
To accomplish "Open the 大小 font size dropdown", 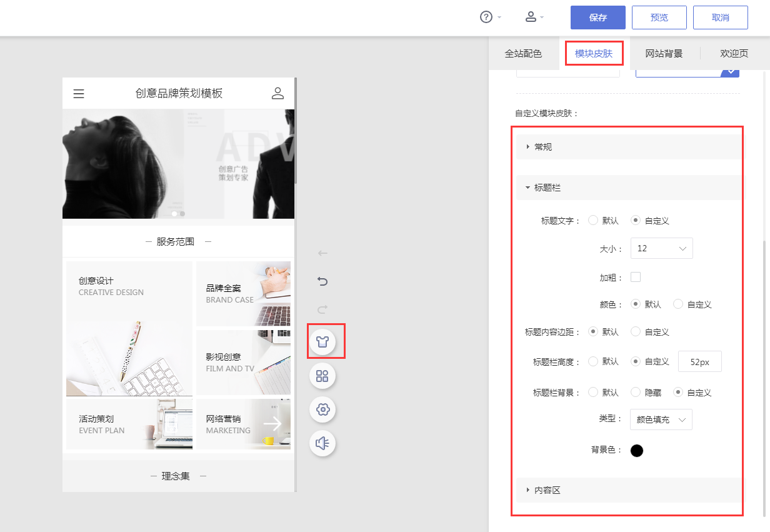I will click(x=661, y=248).
